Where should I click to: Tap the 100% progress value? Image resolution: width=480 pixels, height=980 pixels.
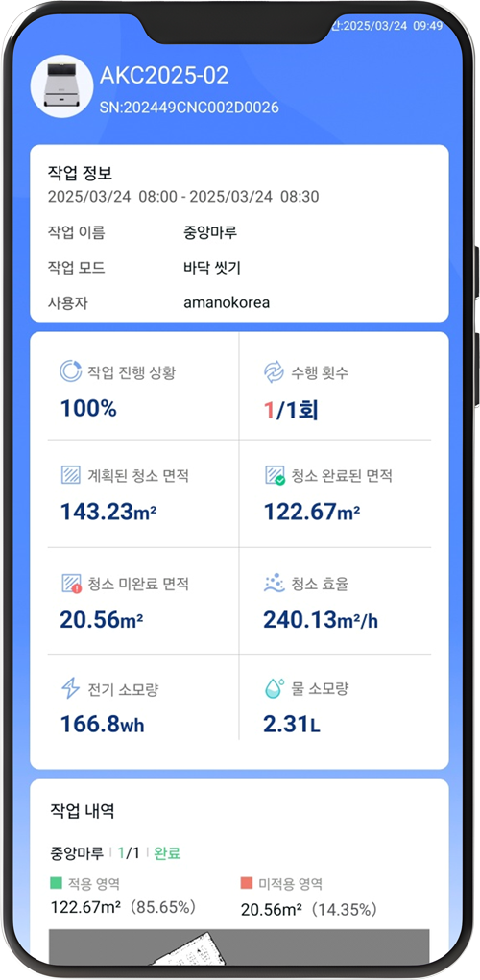coord(88,409)
